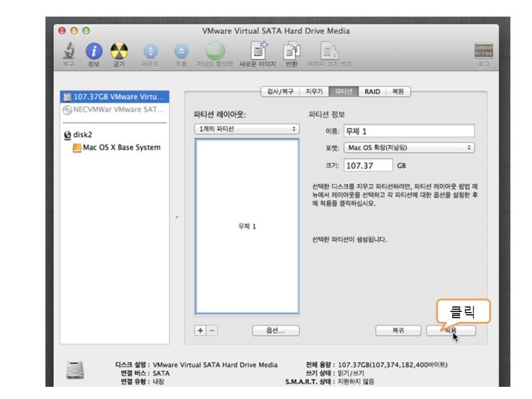The width and height of the screenshot is (532, 399).
Task: Click the 이름 partition name field
Action: 408,130
